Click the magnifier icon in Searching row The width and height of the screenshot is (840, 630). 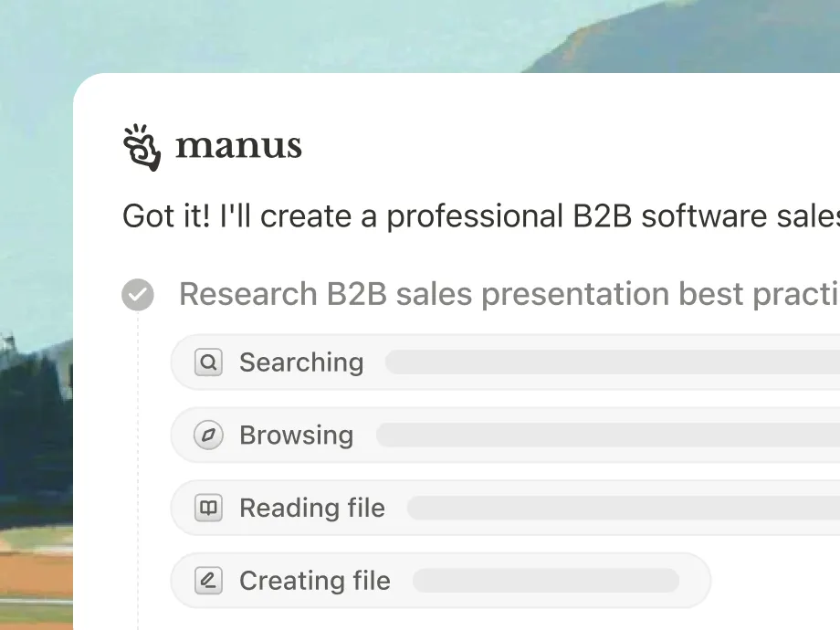(209, 362)
